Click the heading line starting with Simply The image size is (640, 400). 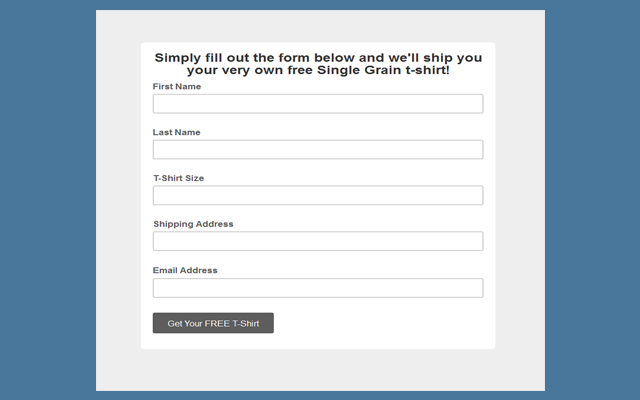[318, 58]
